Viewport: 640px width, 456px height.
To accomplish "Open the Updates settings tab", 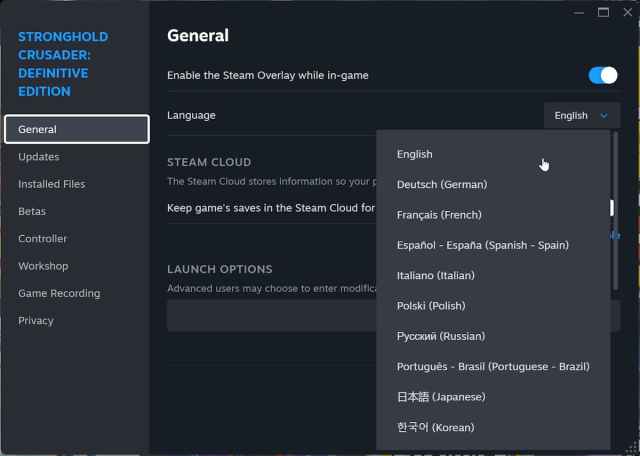I will click(38, 157).
